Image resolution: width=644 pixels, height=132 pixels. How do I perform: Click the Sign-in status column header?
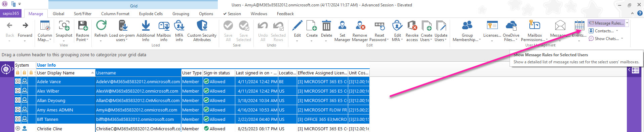[x=218, y=73]
